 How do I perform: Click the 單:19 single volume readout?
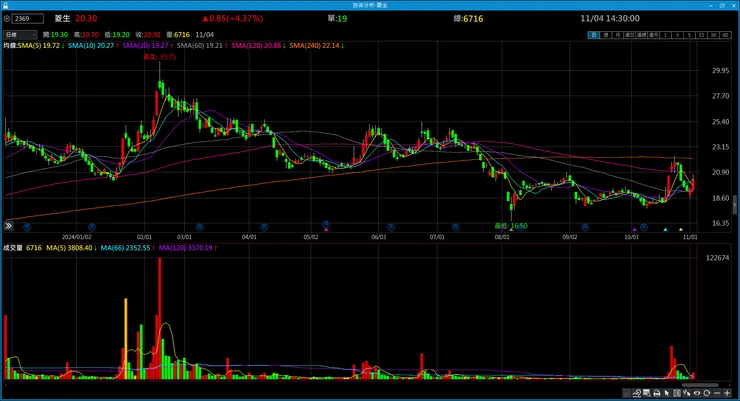337,19
